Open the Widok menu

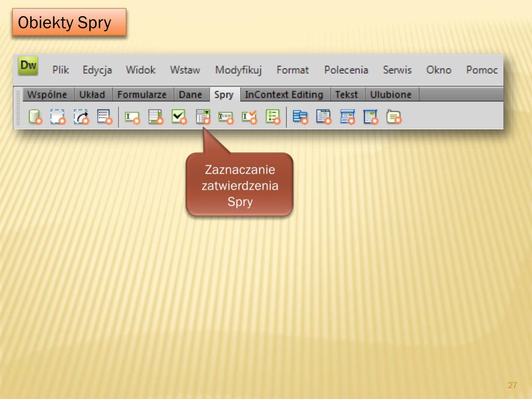coord(140,70)
